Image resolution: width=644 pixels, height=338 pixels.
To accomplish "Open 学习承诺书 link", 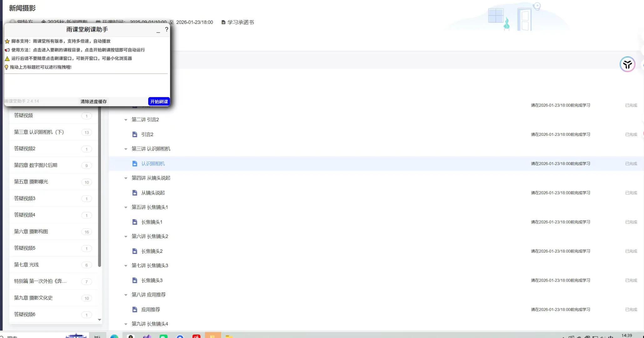I will (x=240, y=22).
